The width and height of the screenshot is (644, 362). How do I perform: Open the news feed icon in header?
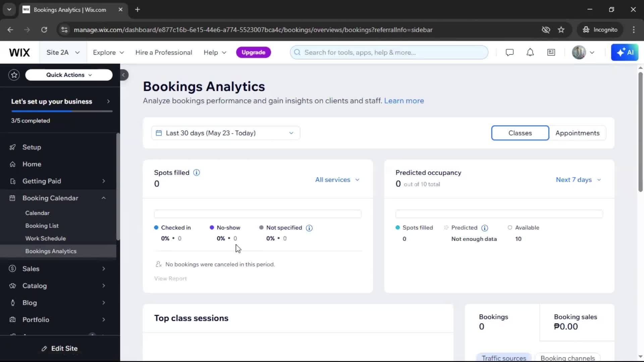coord(551,52)
